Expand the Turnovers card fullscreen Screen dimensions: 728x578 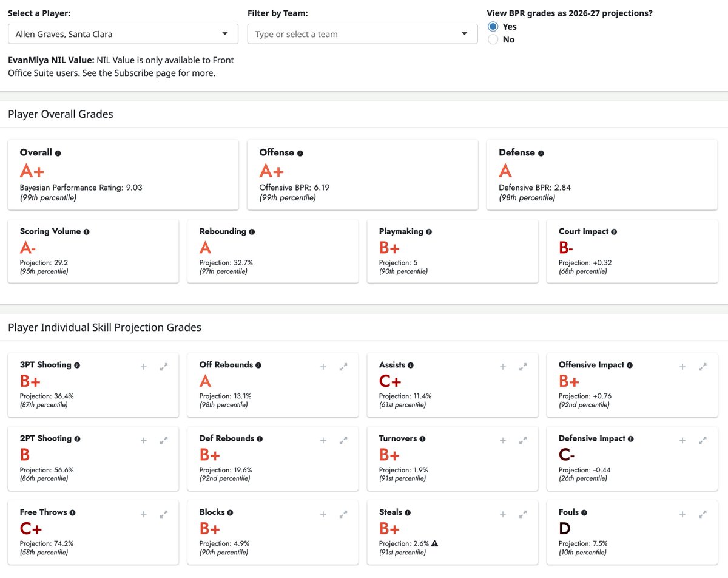click(523, 440)
